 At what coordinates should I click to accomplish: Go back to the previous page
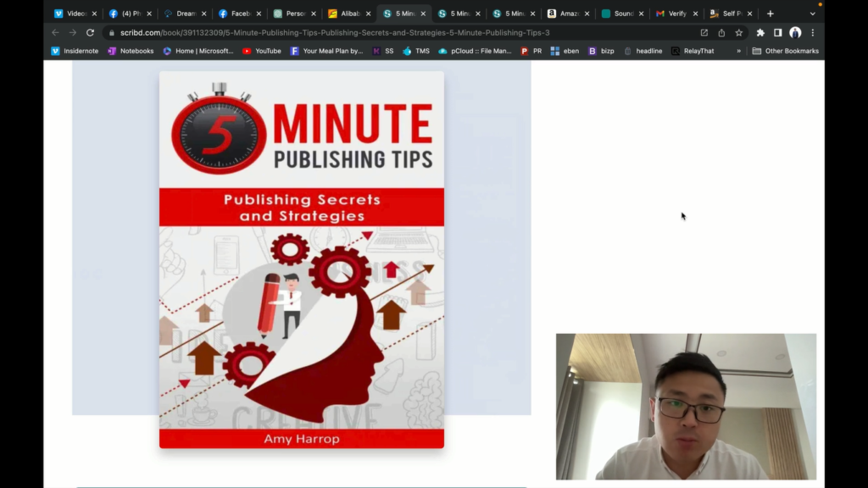coord(55,33)
